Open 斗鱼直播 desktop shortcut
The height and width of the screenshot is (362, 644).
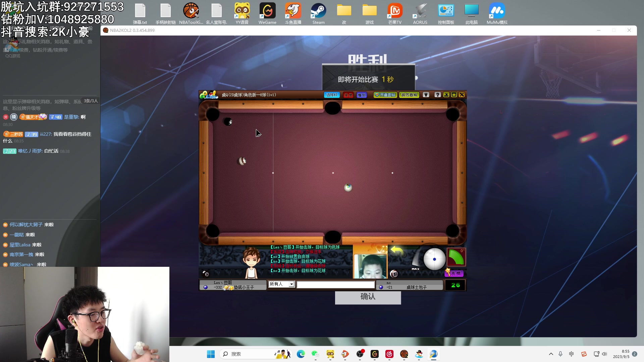(x=293, y=14)
